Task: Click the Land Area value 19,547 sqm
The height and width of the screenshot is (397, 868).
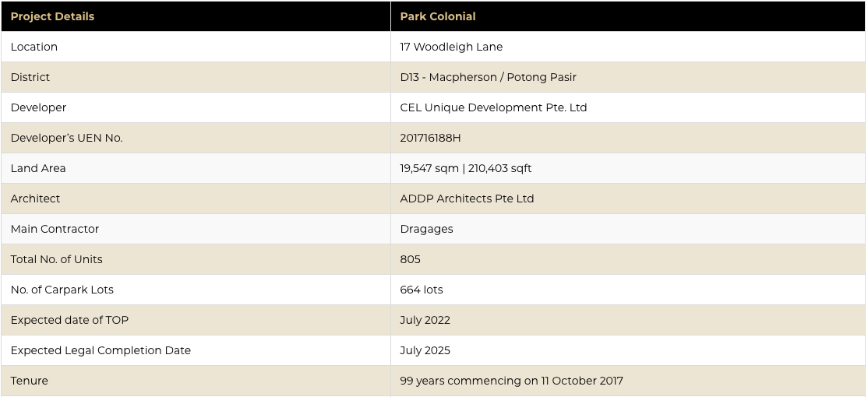Action: [x=429, y=169]
